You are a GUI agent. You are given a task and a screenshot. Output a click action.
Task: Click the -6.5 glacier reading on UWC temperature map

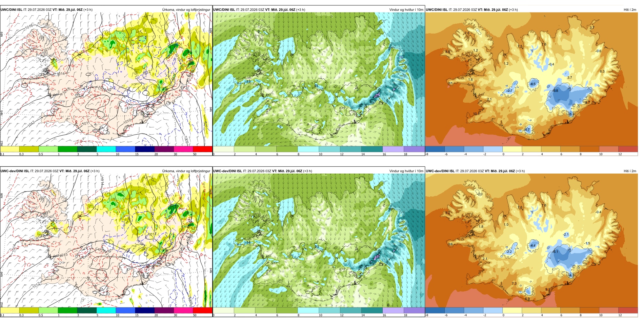(555, 91)
